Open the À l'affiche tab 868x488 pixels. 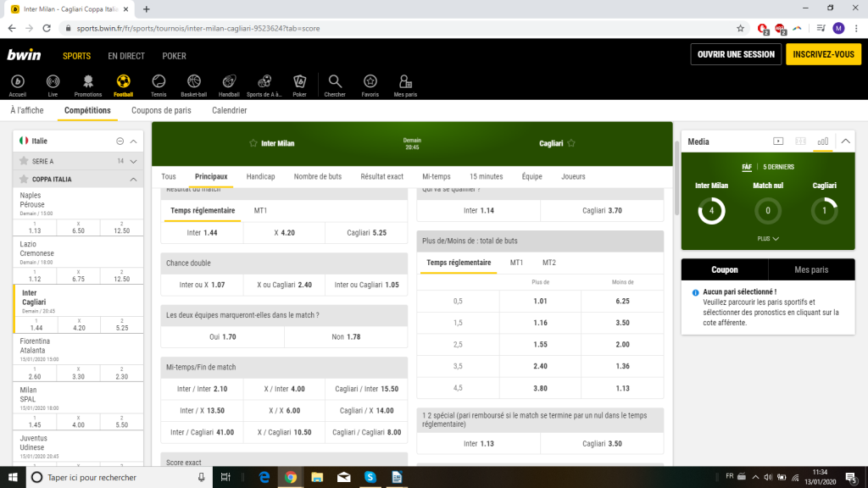26,110
